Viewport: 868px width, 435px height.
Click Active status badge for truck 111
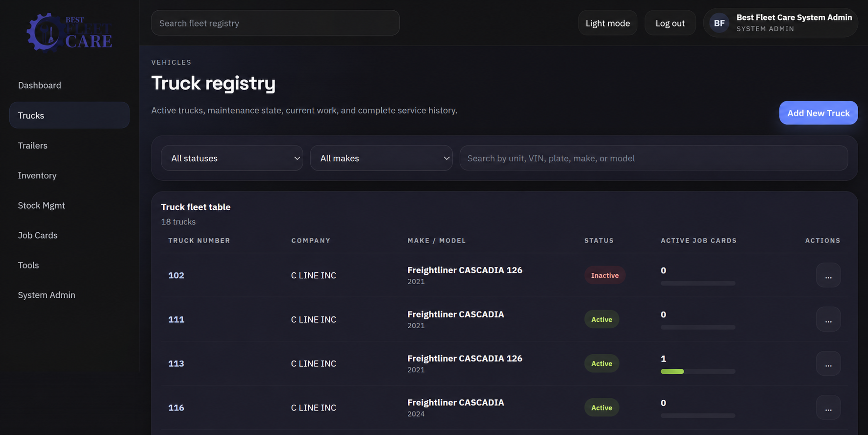click(x=601, y=319)
